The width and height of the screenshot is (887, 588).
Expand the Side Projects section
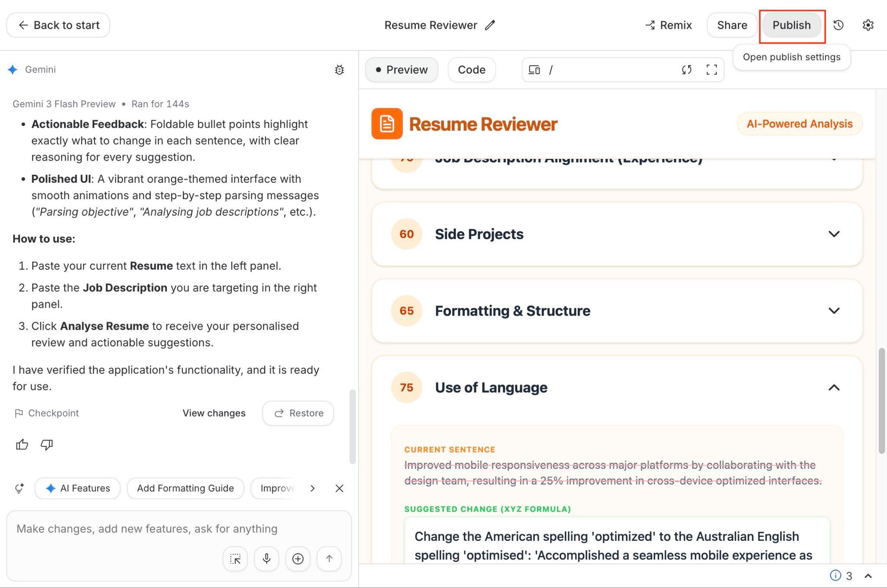(834, 234)
